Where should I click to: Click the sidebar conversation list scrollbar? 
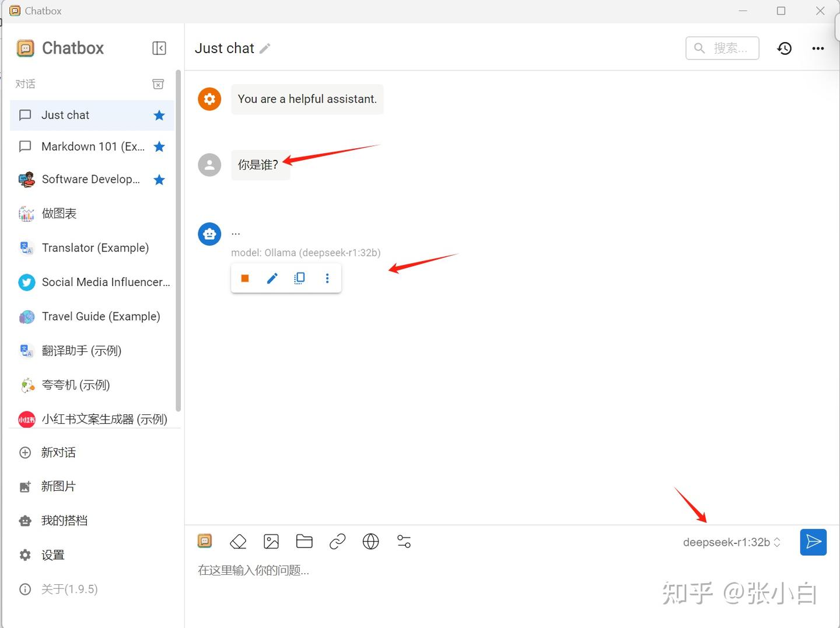point(178,240)
